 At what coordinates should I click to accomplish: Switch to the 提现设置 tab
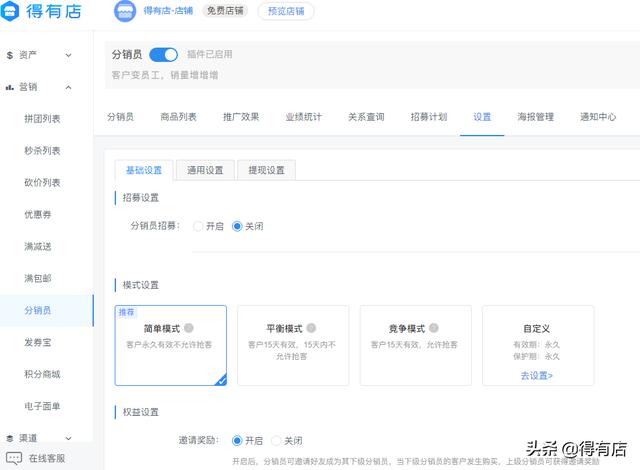pyautogui.click(x=266, y=170)
